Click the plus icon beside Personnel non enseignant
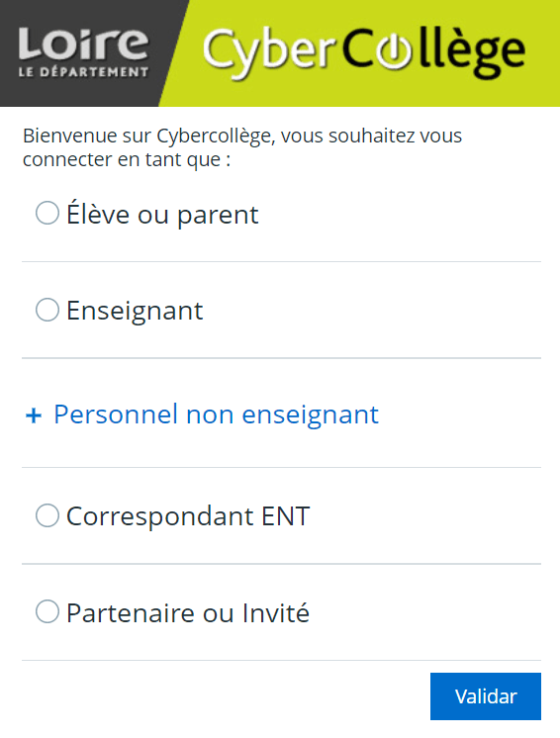This screenshot has height=738, width=560. pyautogui.click(x=34, y=415)
